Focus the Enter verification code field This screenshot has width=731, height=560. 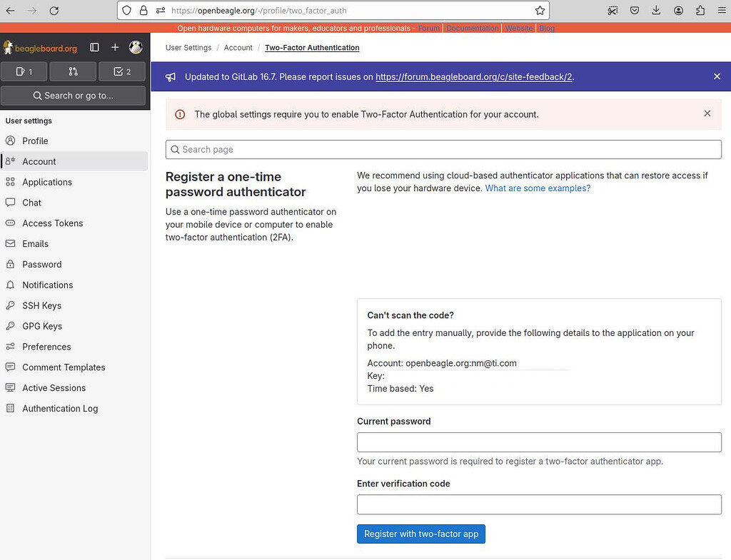pyautogui.click(x=539, y=504)
